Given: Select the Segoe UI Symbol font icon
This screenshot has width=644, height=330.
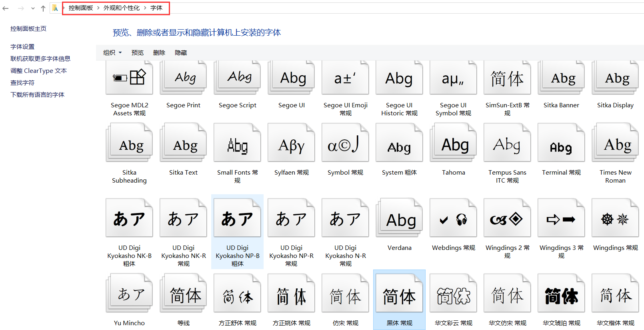Looking at the screenshot, I should pyautogui.click(x=453, y=78).
